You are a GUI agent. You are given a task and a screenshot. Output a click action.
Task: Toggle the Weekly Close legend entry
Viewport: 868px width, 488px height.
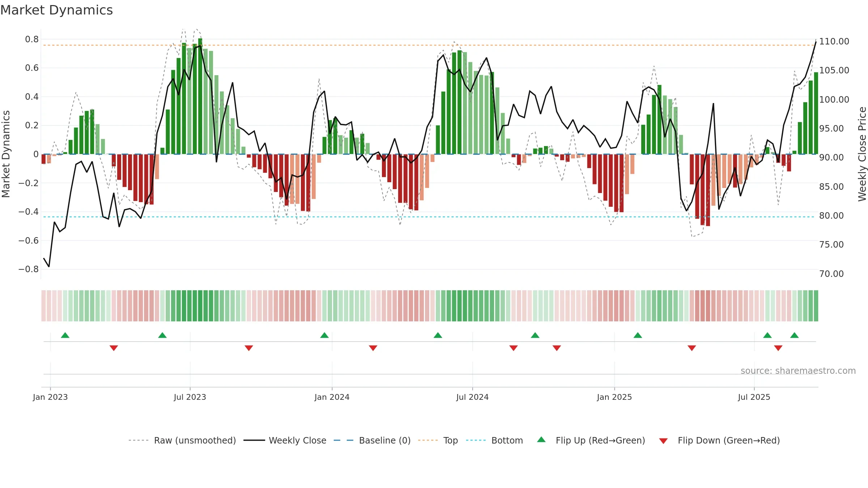[285, 440]
